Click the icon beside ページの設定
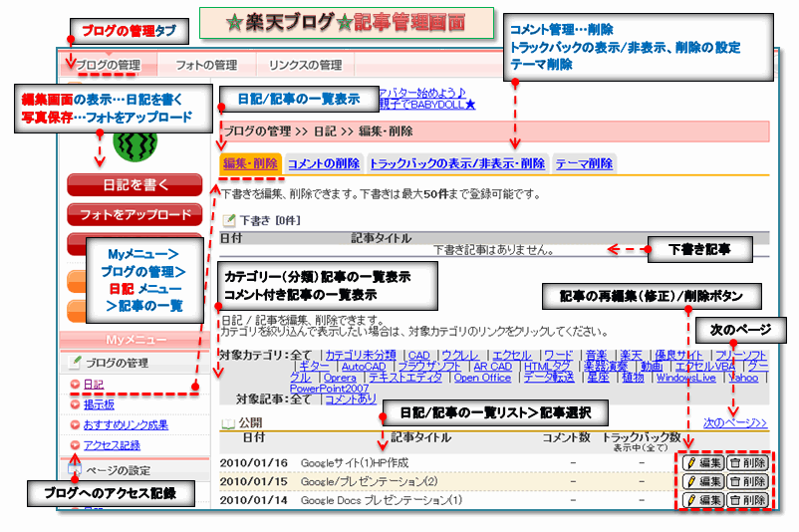The width and height of the screenshot is (799, 532). click(x=75, y=469)
